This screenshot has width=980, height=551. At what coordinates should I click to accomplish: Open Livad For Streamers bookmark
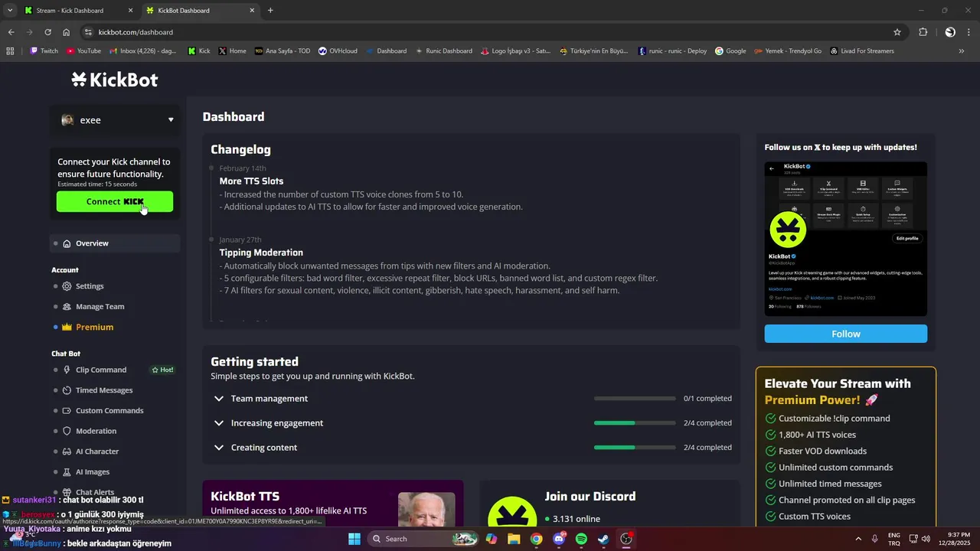click(861, 51)
